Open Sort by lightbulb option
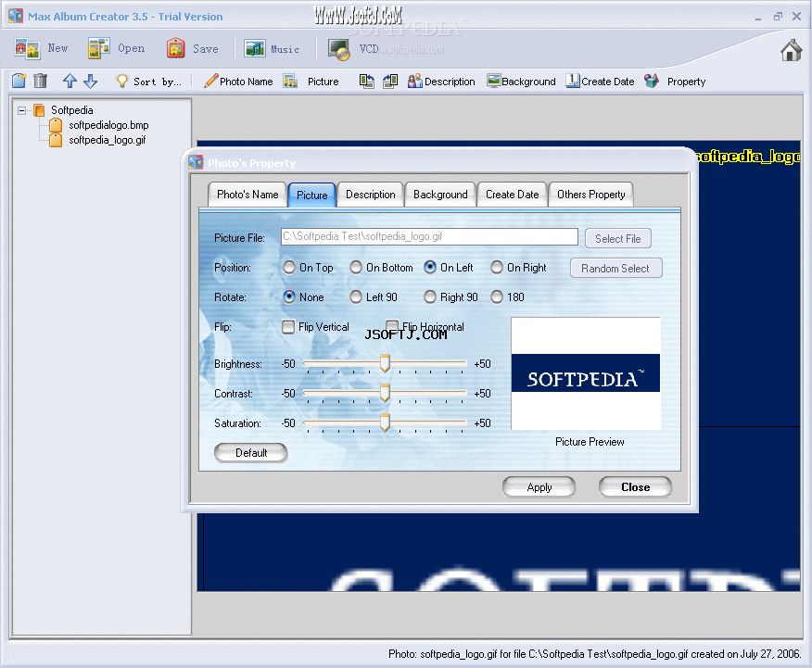The height and width of the screenshot is (668, 812). coord(122,81)
